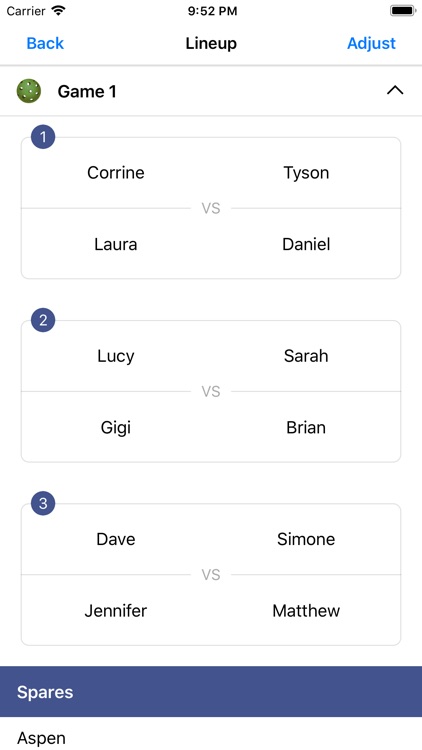422x750 pixels.
Task: Select Lucy on court 2
Action: pos(116,356)
